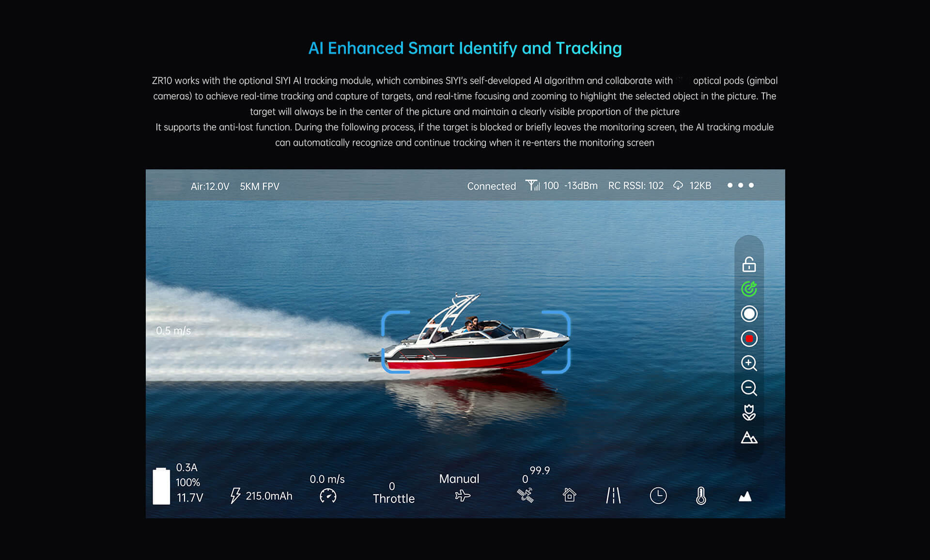Toggle the red record button
The width and height of the screenshot is (930, 560).
[x=749, y=338]
